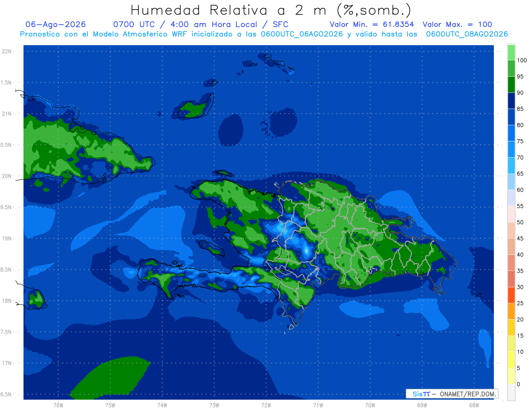
Task: Click the pale pink colorbar segment between 50 and 55
Action: pyautogui.click(x=511, y=214)
